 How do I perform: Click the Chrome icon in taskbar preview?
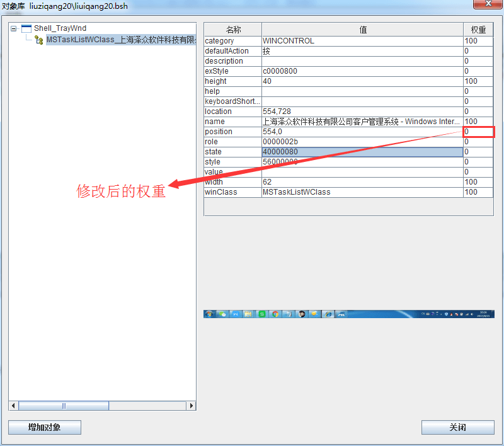275,314
